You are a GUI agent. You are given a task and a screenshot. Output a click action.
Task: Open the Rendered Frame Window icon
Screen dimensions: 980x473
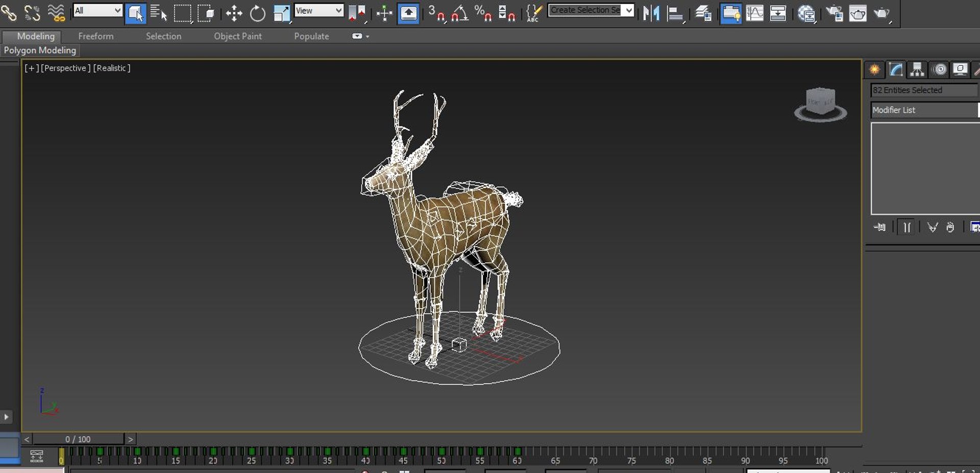[858, 13]
